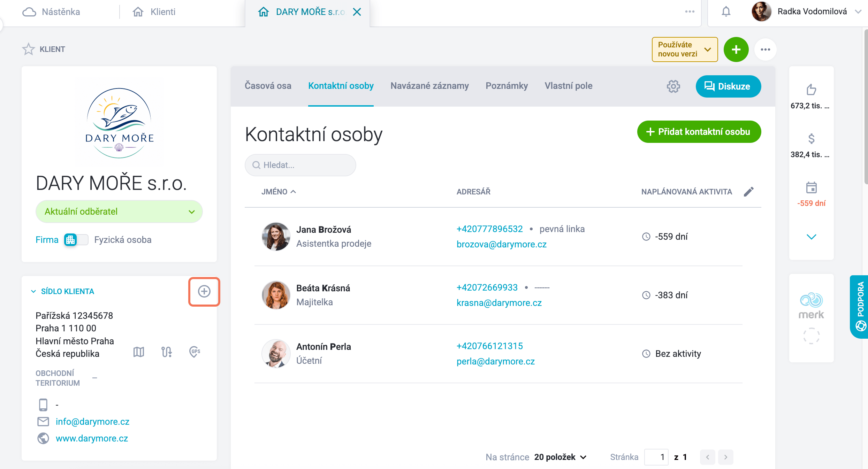This screenshot has height=469, width=868.
Task: Open the three-dot client actions menu
Action: pyautogui.click(x=765, y=49)
